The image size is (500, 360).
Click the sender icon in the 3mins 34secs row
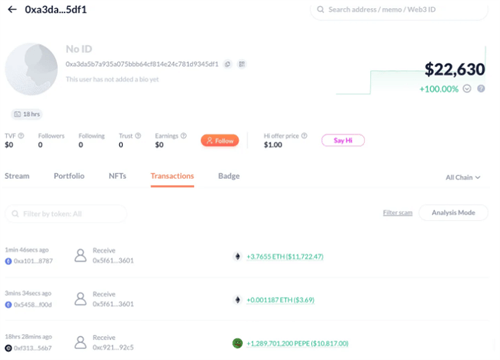tap(80, 299)
